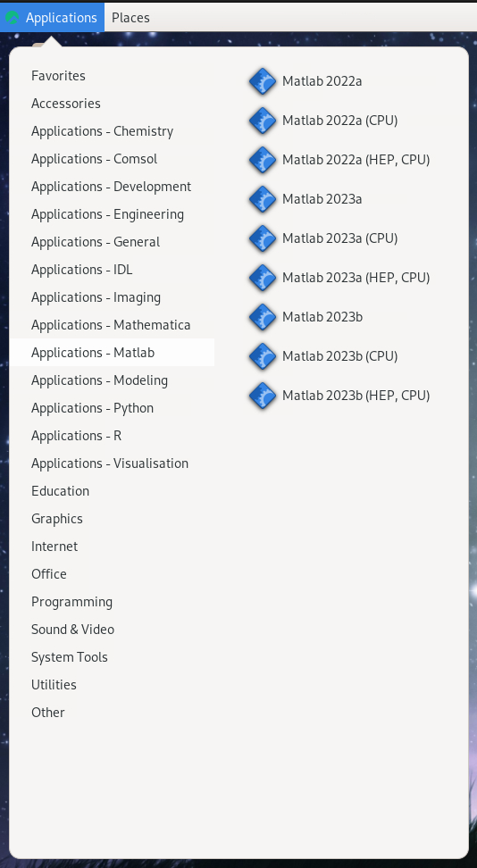Open the Applications top bar menu
The image size is (477, 868).
(x=52, y=17)
